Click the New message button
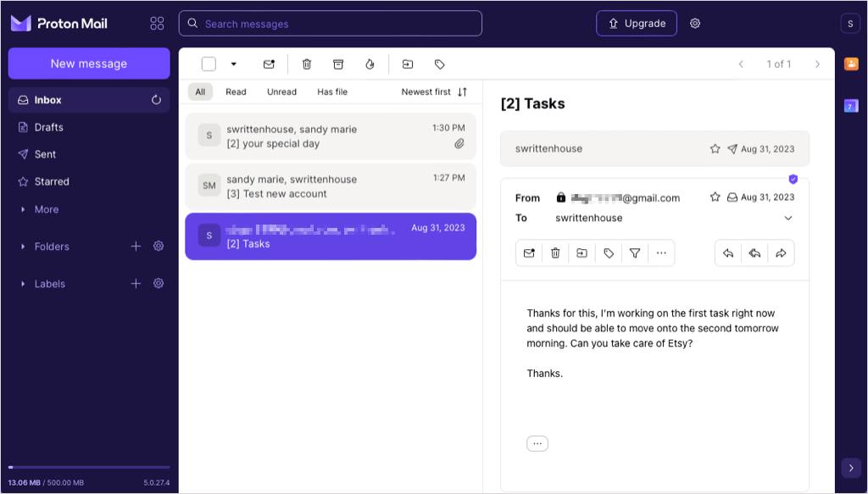This screenshot has width=868, height=494. click(89, 64)
